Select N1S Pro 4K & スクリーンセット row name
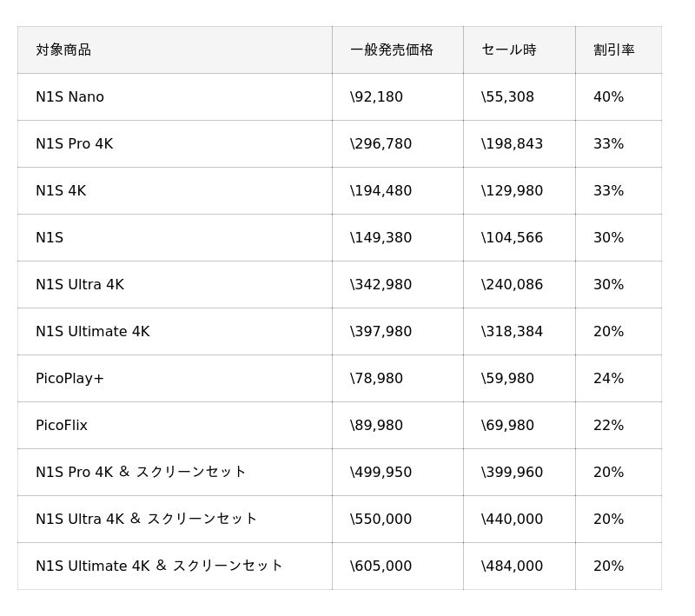 141,473
